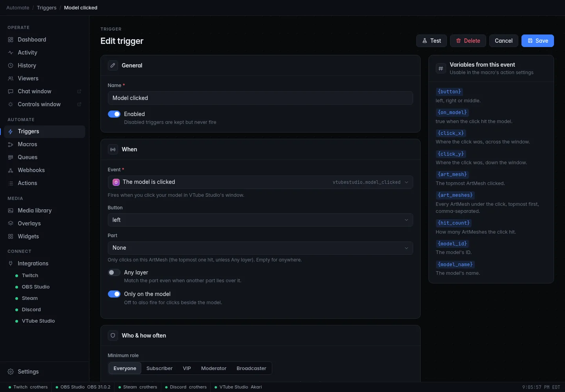This screenshot has width=565, height=392.
Task: Open the Button dropdown showing left
Action: (261, 220)
